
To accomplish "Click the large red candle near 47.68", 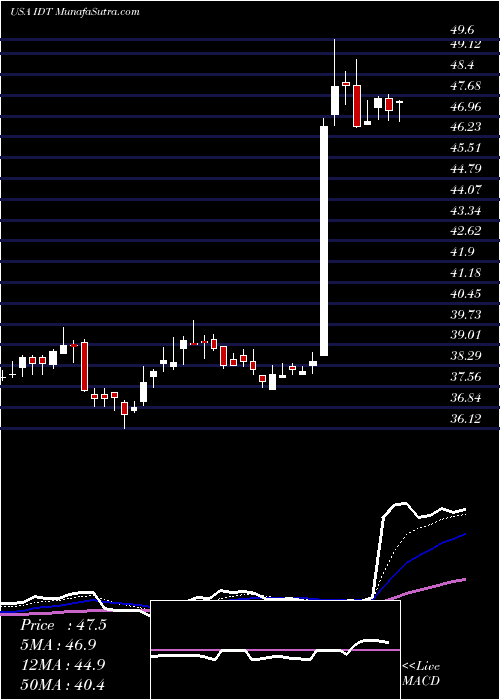I will pyautogui.click(x=357, y=106).
